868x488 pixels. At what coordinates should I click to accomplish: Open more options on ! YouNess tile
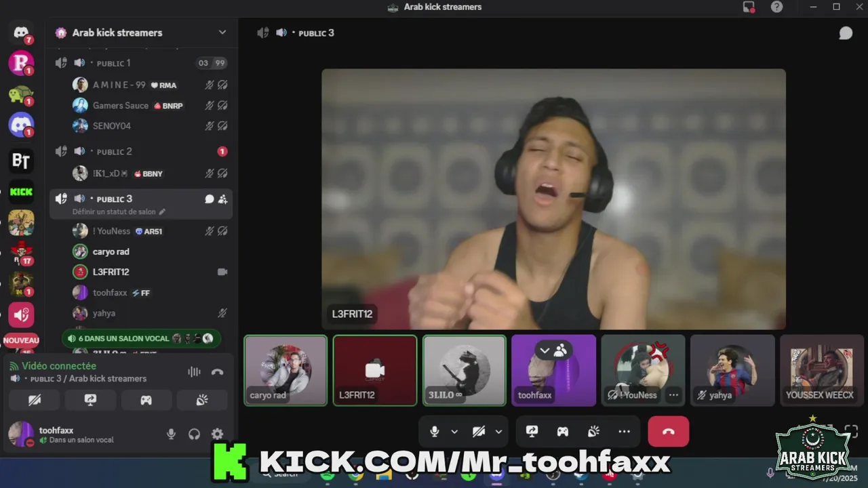[673, 394]
